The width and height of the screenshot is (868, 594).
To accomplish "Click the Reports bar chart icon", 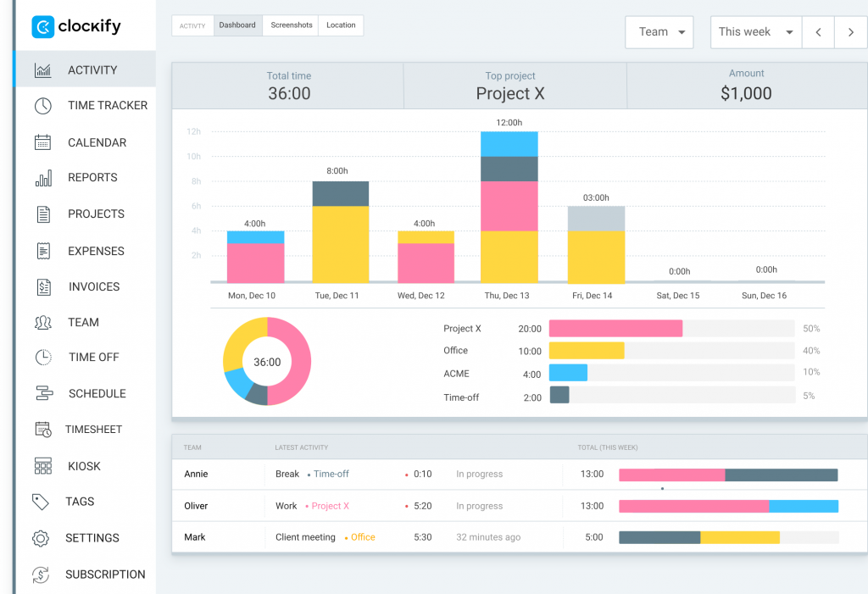I will point(43,178).
